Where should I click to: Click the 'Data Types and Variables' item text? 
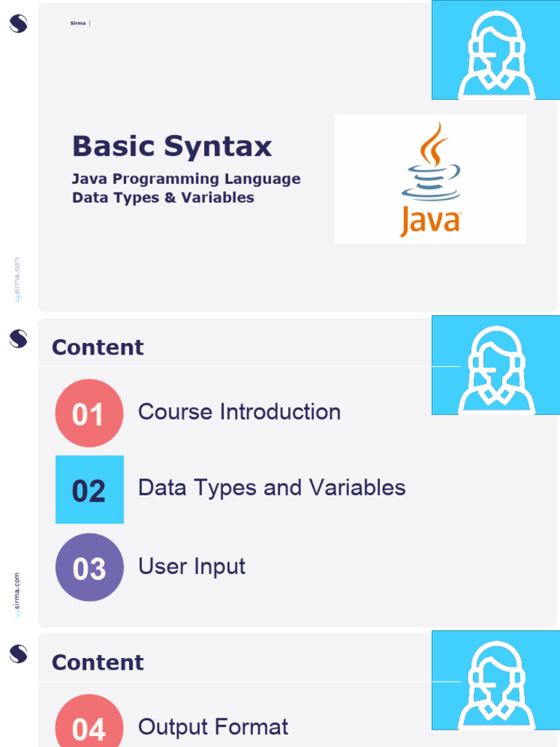pyautogui.click(x=272, y=488)
